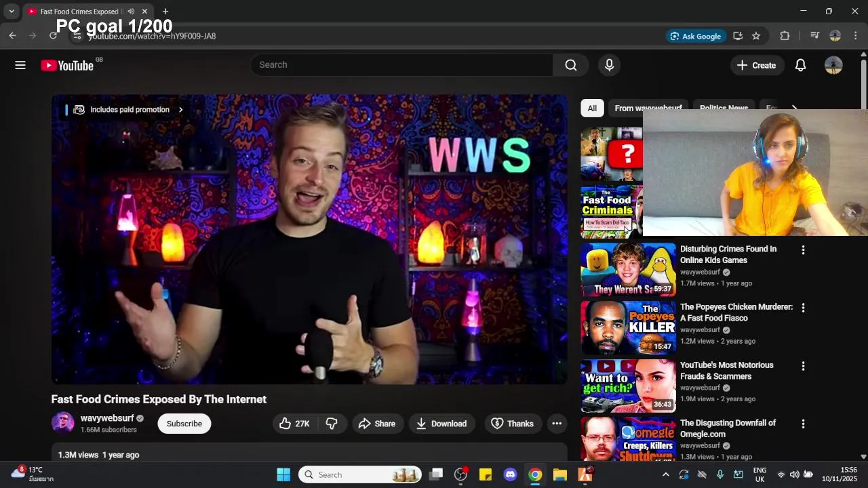Start voice search with the microphone
This screenshot has width=868, height=488.
609,65
